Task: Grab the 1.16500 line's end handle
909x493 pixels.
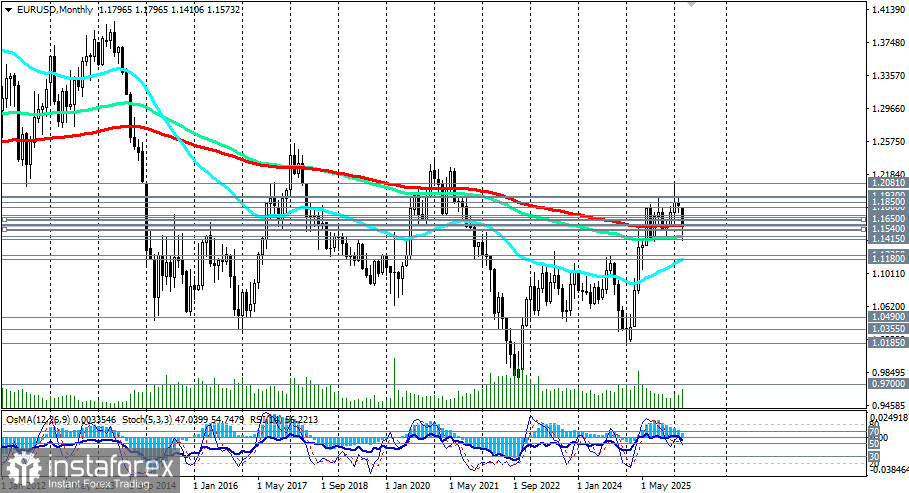Action: coord(864,219)
